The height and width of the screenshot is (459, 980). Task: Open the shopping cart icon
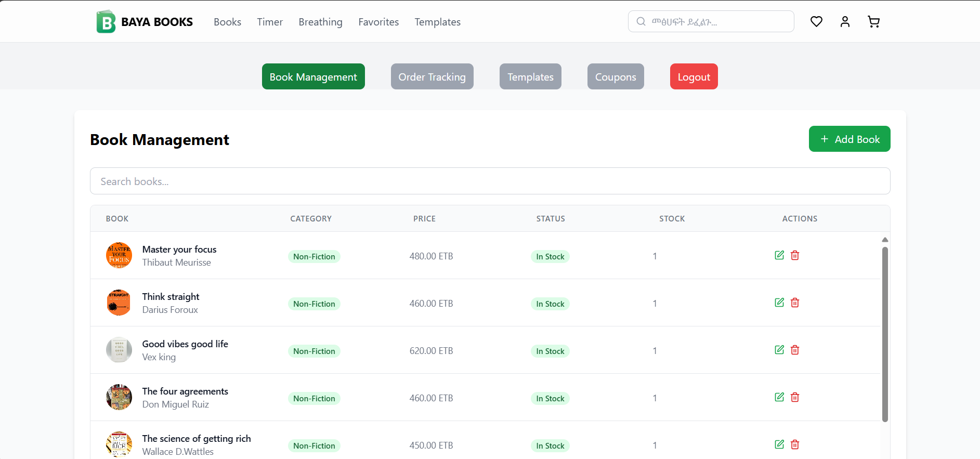873,21
